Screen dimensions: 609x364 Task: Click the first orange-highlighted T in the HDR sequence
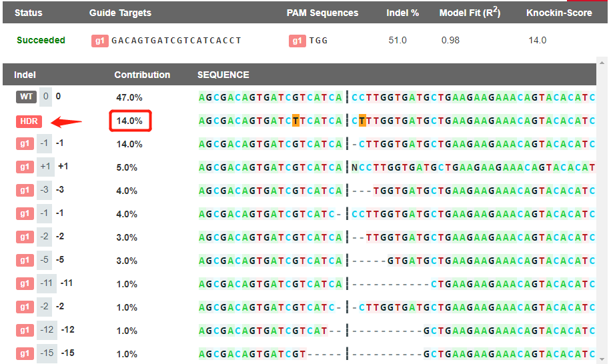tap(295, 121)
